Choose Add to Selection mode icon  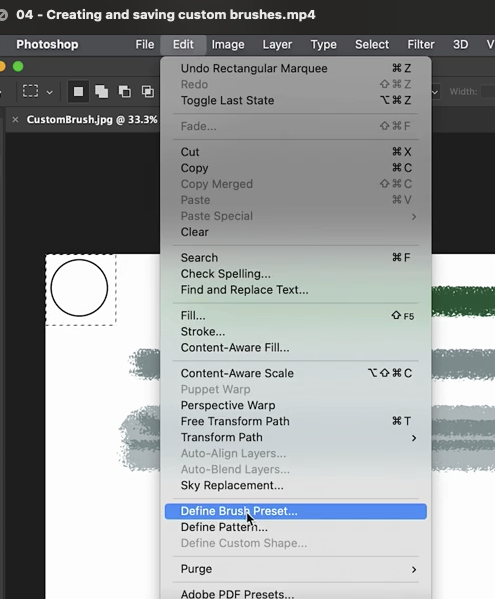pos(101,92)
